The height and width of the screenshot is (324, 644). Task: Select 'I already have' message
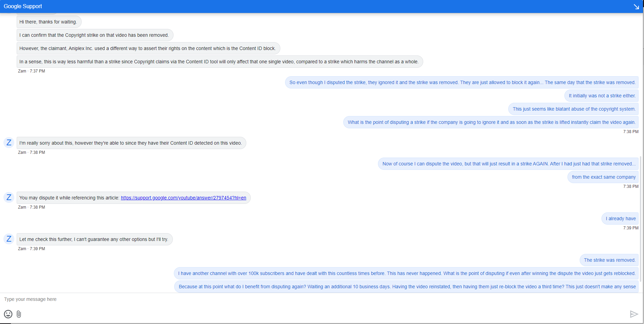pos(620,218)
